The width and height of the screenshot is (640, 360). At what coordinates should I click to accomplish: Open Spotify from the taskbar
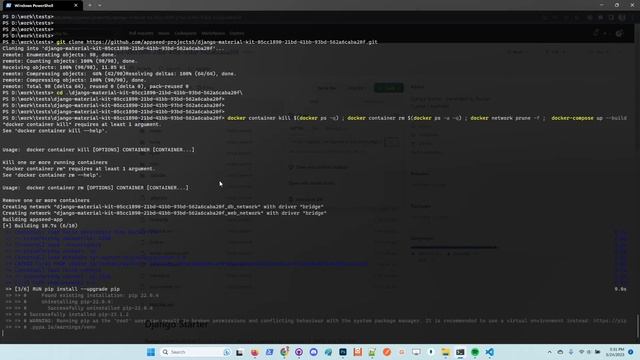click(x=475, y=352)
